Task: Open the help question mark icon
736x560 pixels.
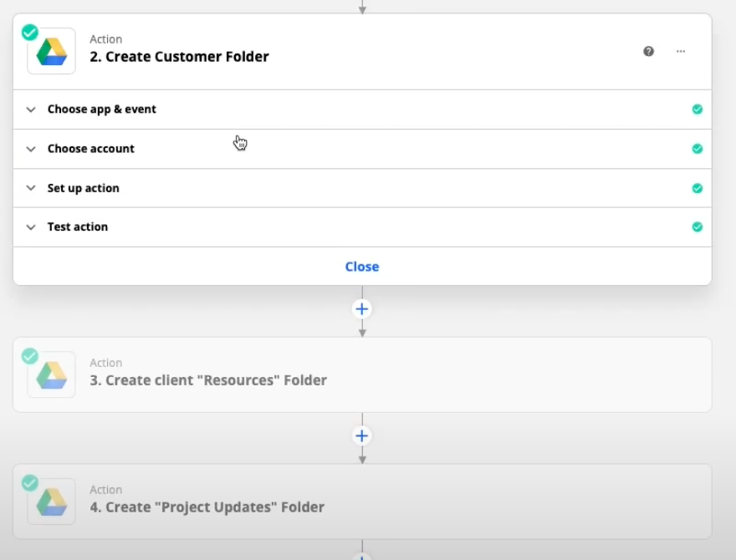Action: pyautogui.click(x=648, y=51)
